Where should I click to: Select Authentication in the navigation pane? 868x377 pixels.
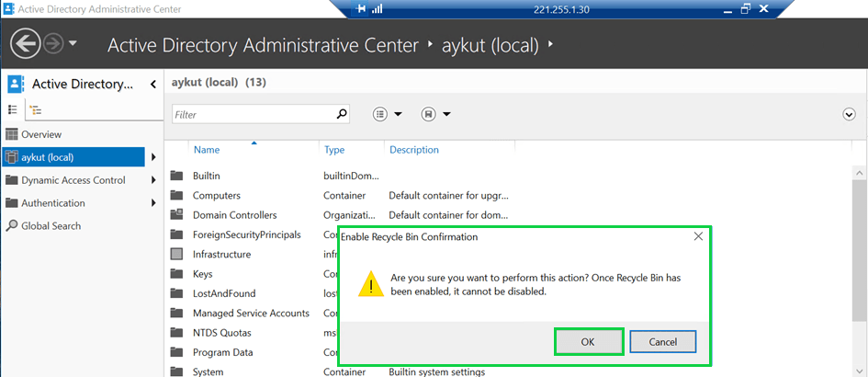[x=53, y=203]
